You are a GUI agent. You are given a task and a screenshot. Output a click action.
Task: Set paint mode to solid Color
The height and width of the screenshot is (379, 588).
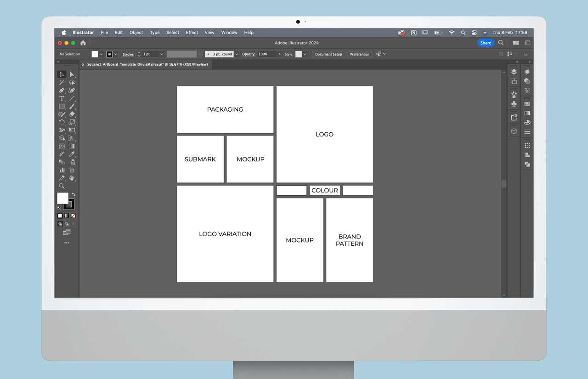pos(60,216)
